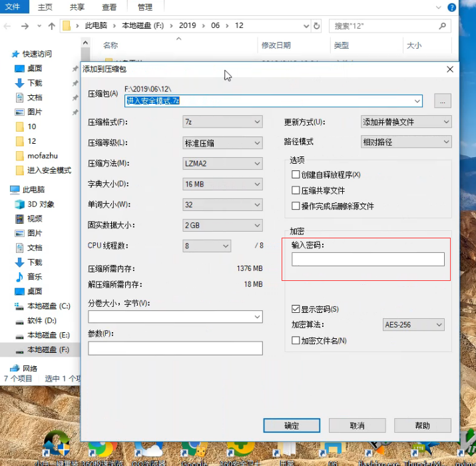Enable 加密文件名 checkbox
Screen dimensions: 476x466
(x=296, y=341)
